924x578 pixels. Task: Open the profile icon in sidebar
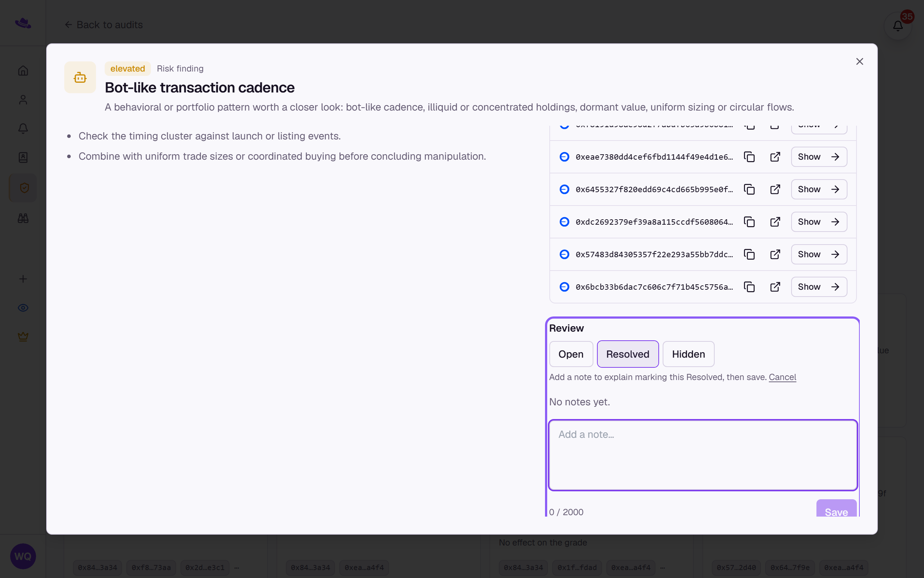click(23, 100)
